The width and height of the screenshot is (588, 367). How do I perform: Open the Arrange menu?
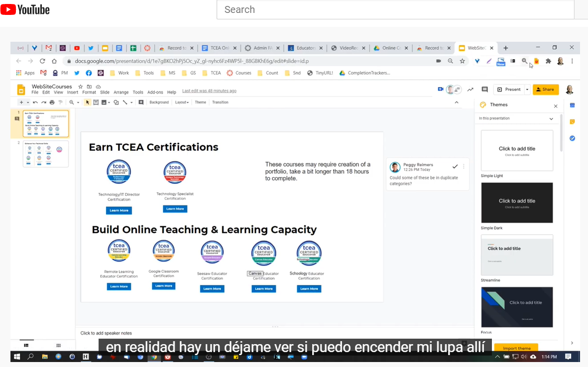tap(121, 92)
